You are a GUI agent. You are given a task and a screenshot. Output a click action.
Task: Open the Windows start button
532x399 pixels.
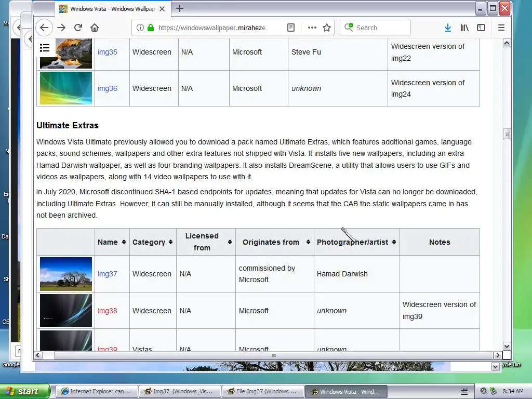pos(25,392)
